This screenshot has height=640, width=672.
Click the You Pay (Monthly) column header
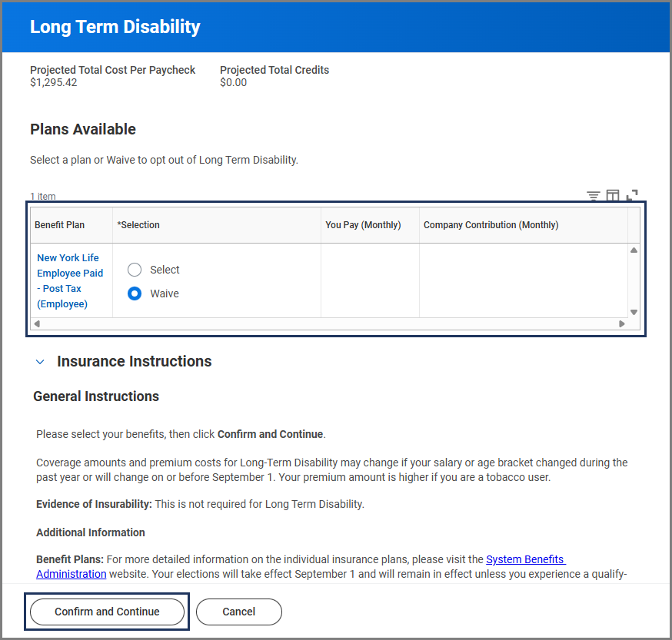363,225
